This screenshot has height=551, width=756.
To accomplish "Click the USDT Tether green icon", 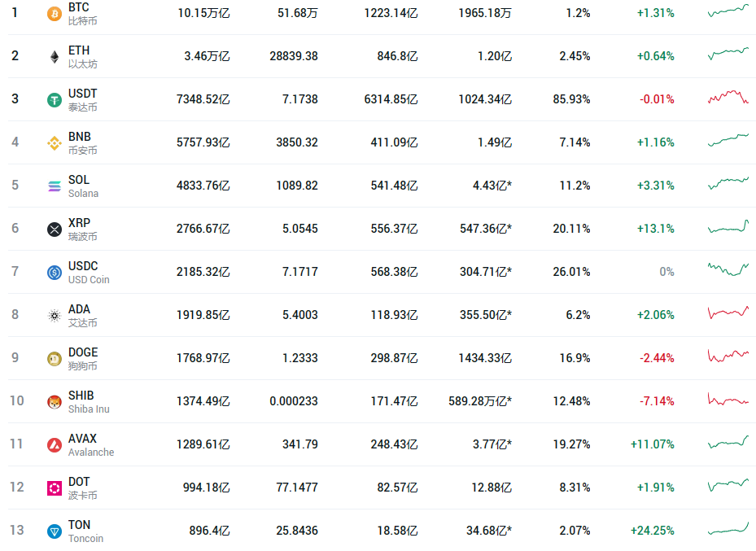I will pos(55,100).
